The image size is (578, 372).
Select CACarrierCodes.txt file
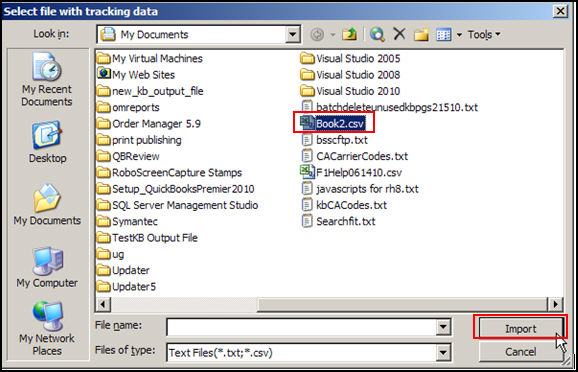pos(355,156)
